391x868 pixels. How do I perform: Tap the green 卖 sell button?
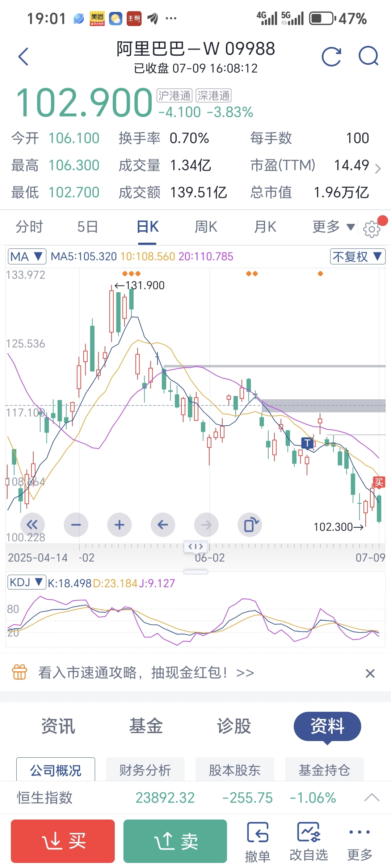175,841
